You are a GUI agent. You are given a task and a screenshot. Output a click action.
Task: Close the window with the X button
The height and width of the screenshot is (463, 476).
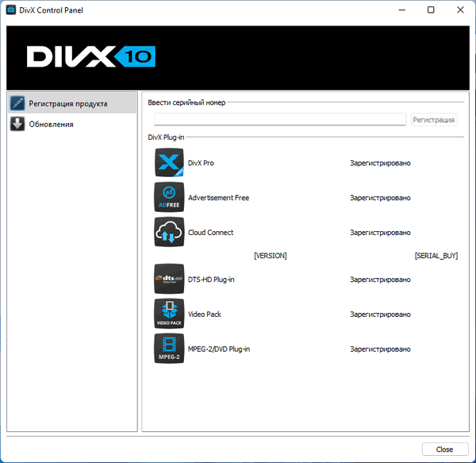[460, 10]
